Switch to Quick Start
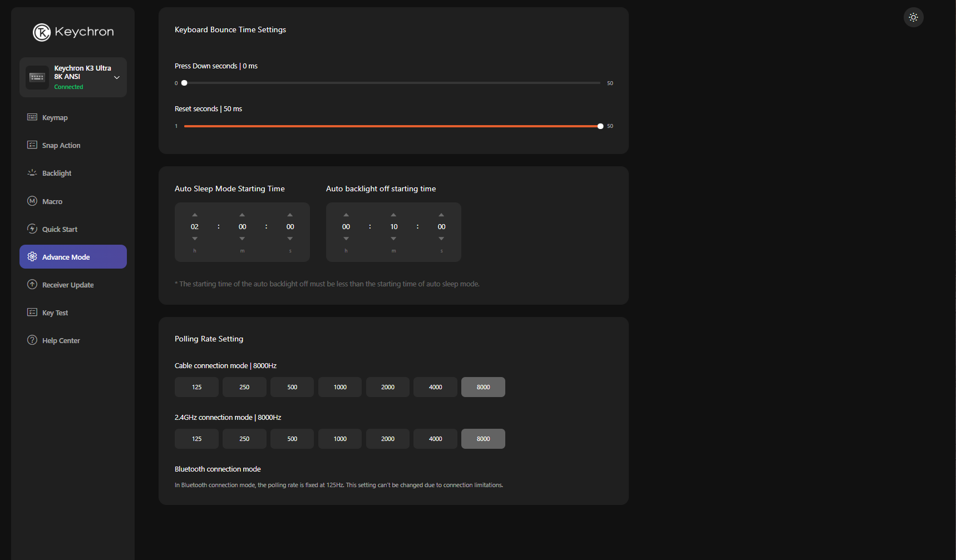Viewport: 956px width, 560px height. coord(73,229)
